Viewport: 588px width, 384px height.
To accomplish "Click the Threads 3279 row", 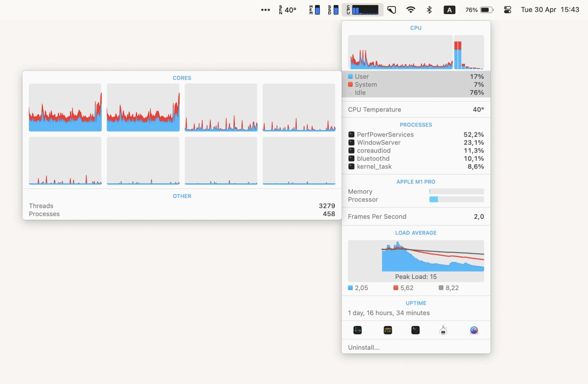I will tap(182, 206).
